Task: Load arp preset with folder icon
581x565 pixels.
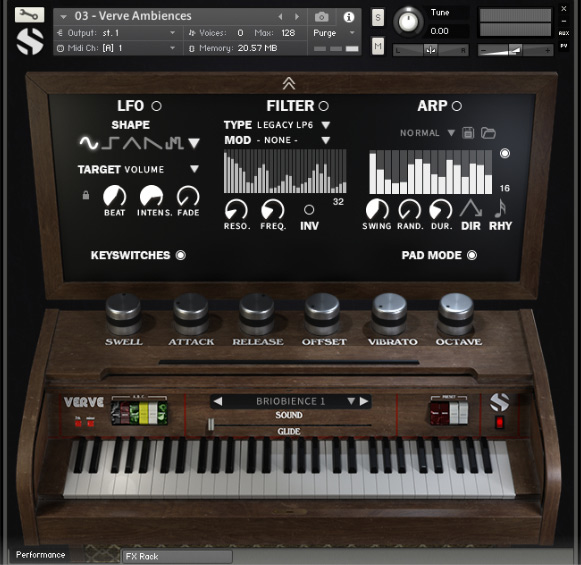Action: click(488, 133)
